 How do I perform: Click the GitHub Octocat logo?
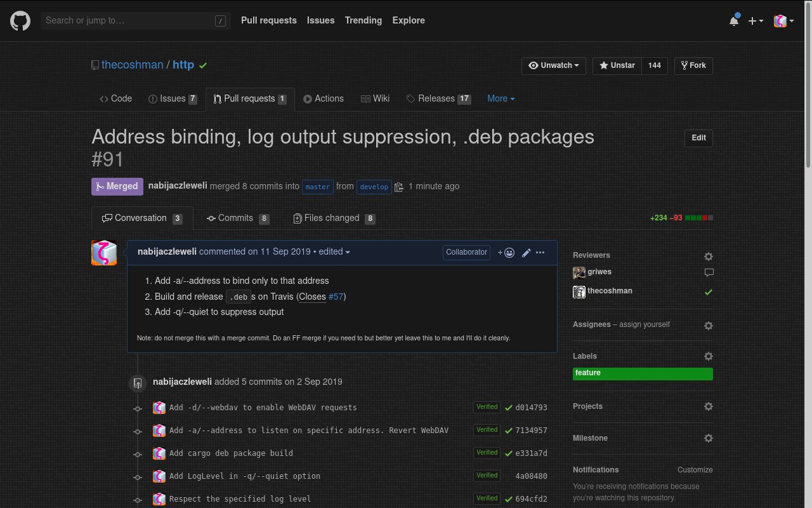point(20,21)
